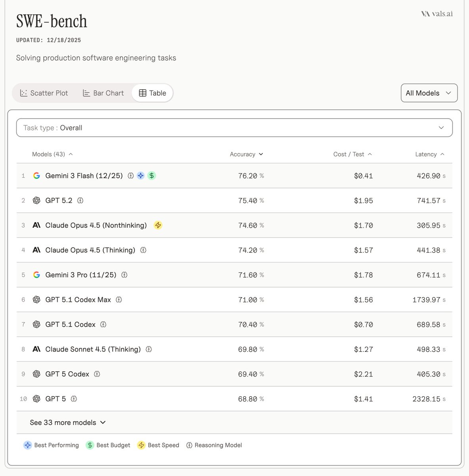This screenshot has width=469, height=476.
Task: Click the reasoning icon after GPT 5 Codex
Action: (97, 374)
